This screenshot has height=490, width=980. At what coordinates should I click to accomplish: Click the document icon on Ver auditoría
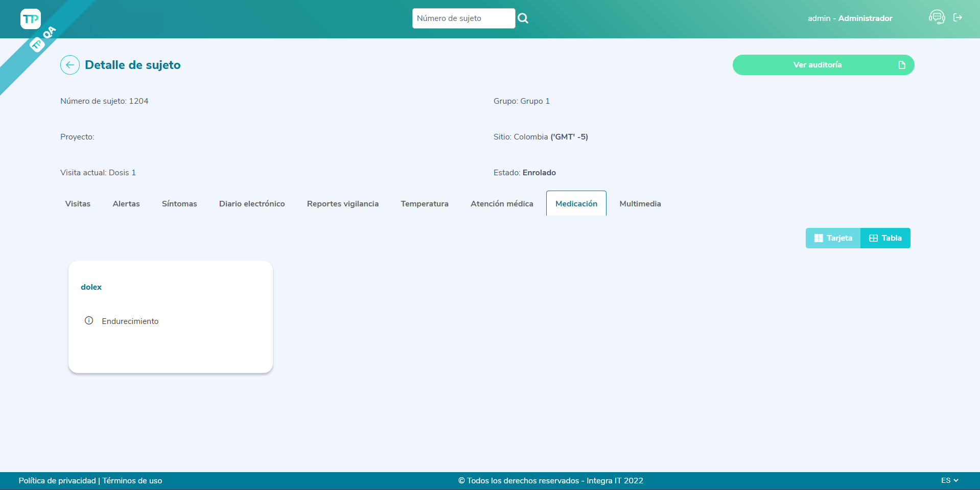[x=902, y=65]
